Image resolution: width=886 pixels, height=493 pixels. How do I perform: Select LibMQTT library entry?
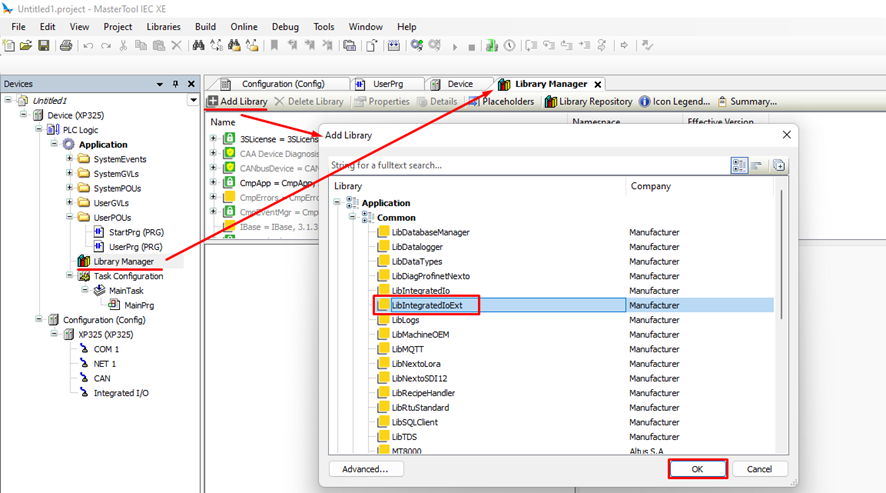(407, 349)
